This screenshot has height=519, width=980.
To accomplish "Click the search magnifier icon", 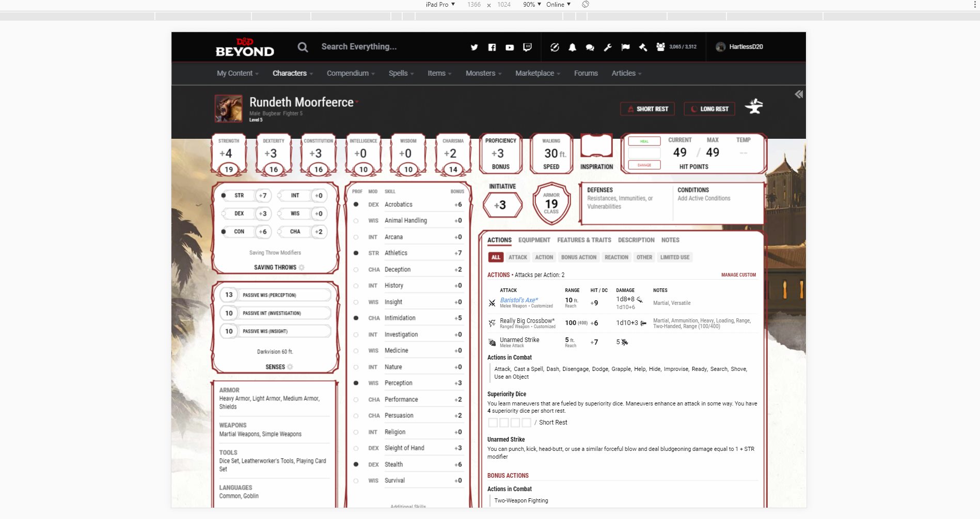I will tap(303, 47).
